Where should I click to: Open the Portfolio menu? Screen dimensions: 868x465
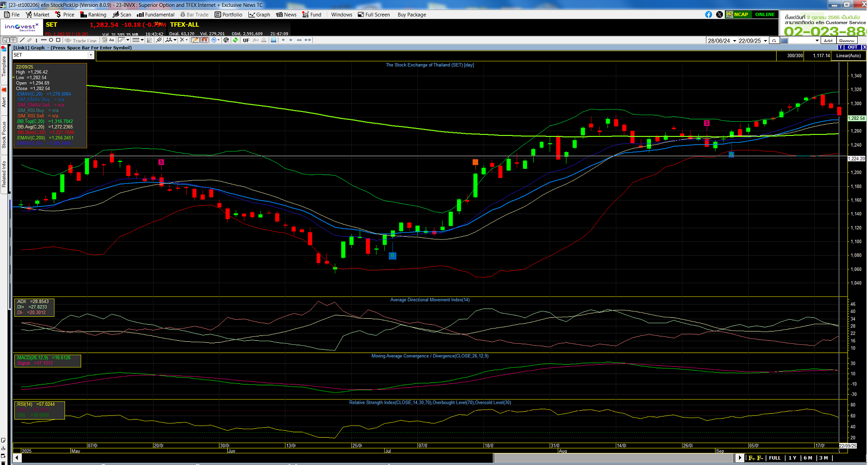[x=228, y=15]
